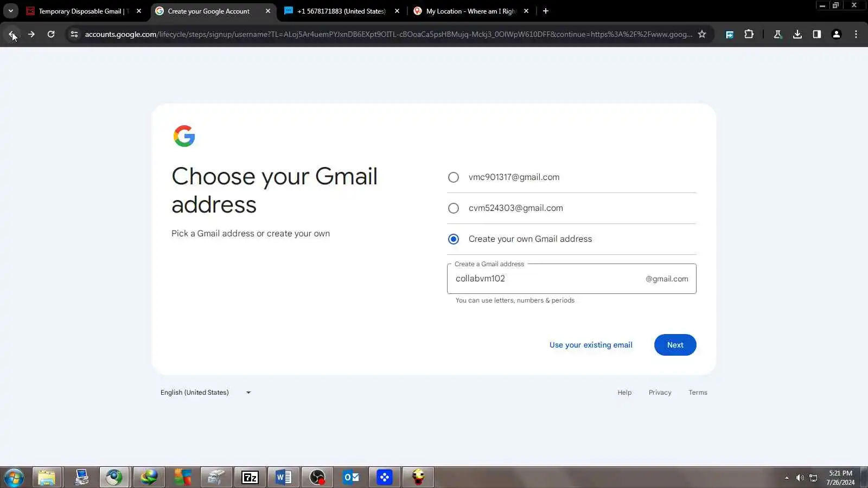868x488 pixels.
Task: Open the Terms link
Action: [x=698, y=393]
